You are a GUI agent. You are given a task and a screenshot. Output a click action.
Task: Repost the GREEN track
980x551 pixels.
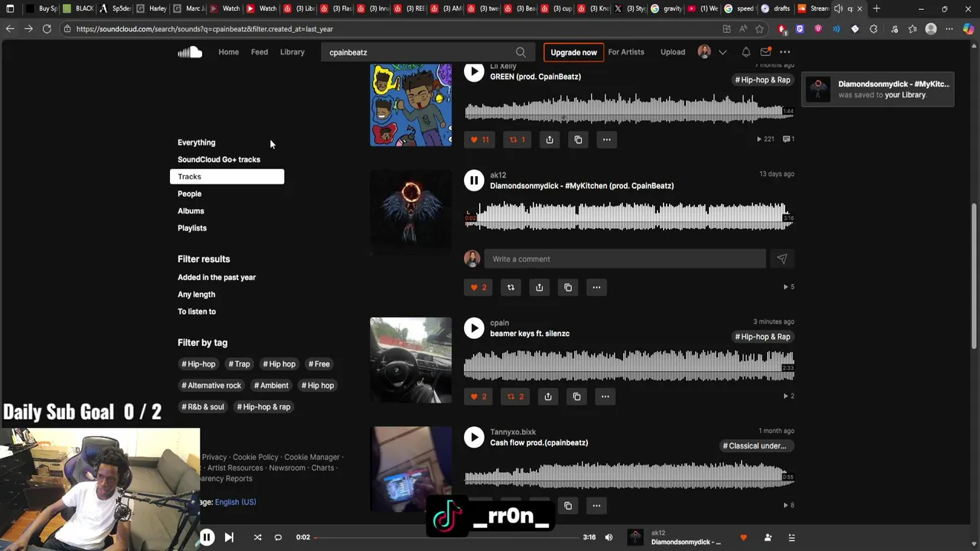point(518,139)
